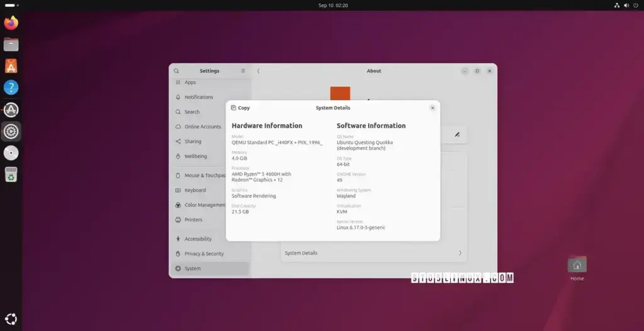This screenshot has height=331, width=644.
Task: Click the Software Information heading
Action: click(371, 126)
